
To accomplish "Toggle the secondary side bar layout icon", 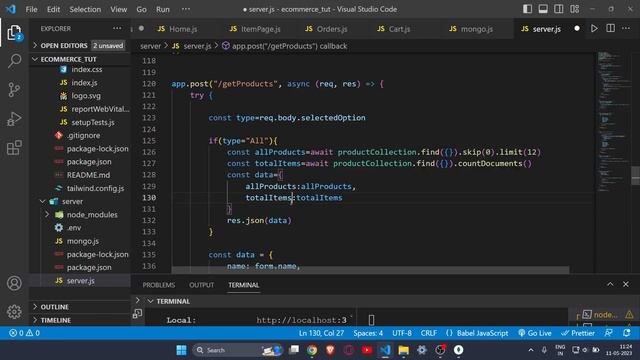I will click(559, 9).
